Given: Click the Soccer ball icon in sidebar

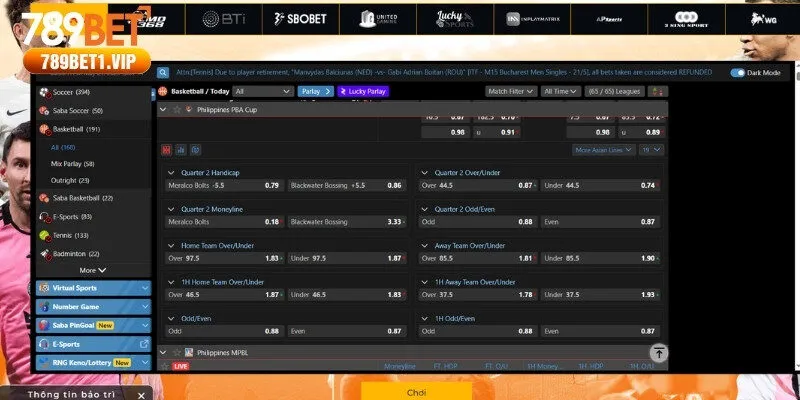Looking at the screenshot, I should click(44, 92).
